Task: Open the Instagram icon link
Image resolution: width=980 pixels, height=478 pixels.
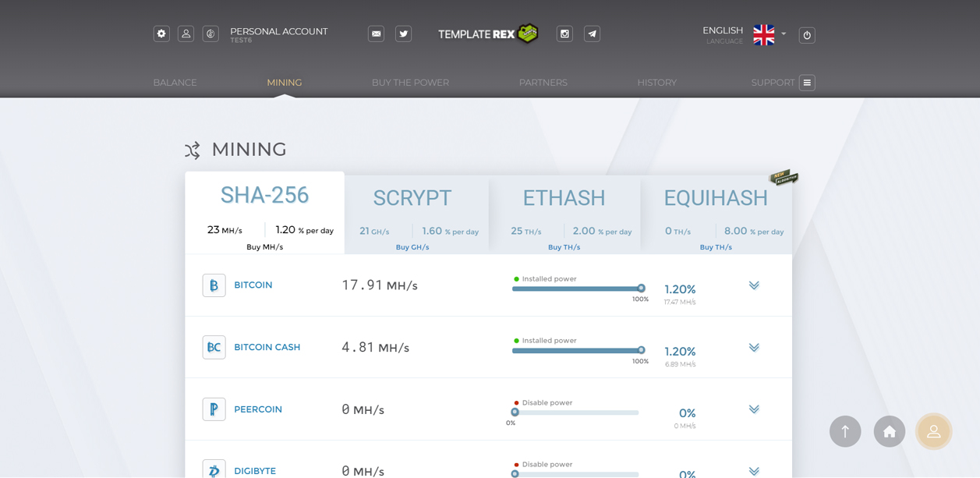Action: tap(564, 34)
